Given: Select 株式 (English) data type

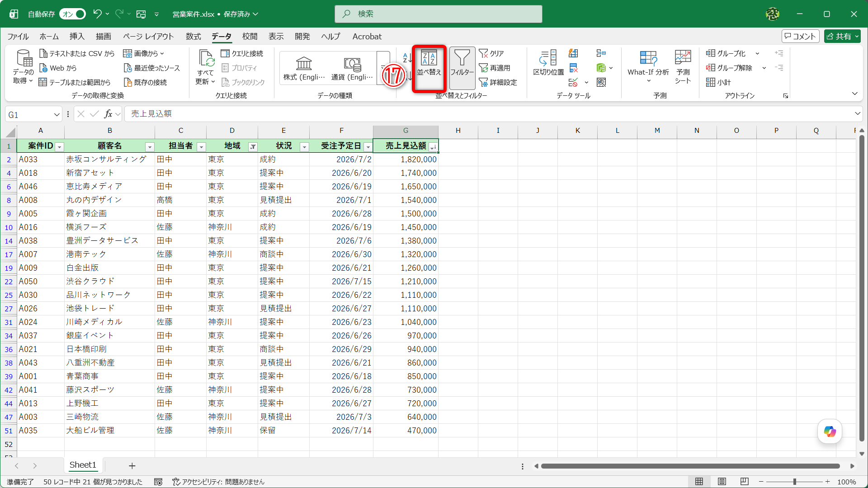Looking at the screenshot, I should 304,68.
